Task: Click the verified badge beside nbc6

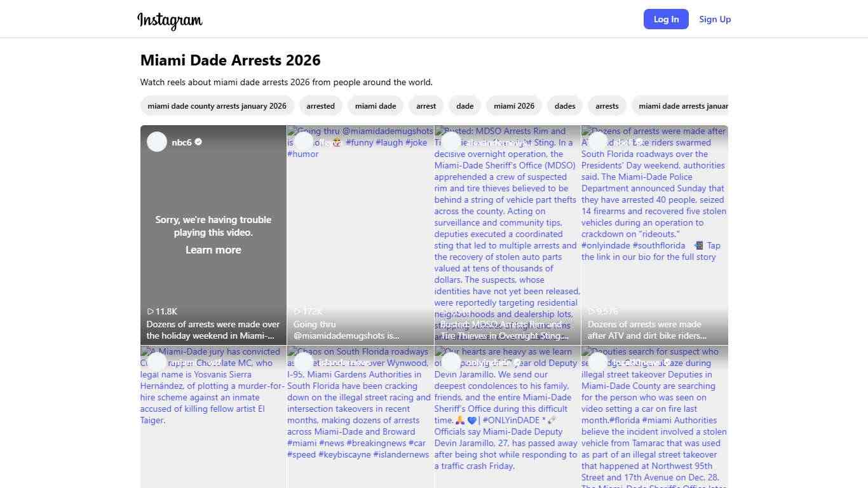Action: point(198,142)
